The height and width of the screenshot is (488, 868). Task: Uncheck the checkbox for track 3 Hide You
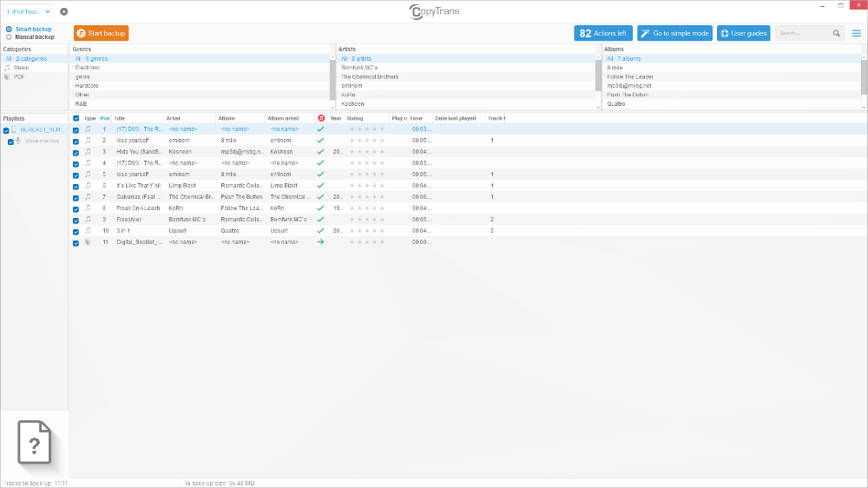click(76, 152)
